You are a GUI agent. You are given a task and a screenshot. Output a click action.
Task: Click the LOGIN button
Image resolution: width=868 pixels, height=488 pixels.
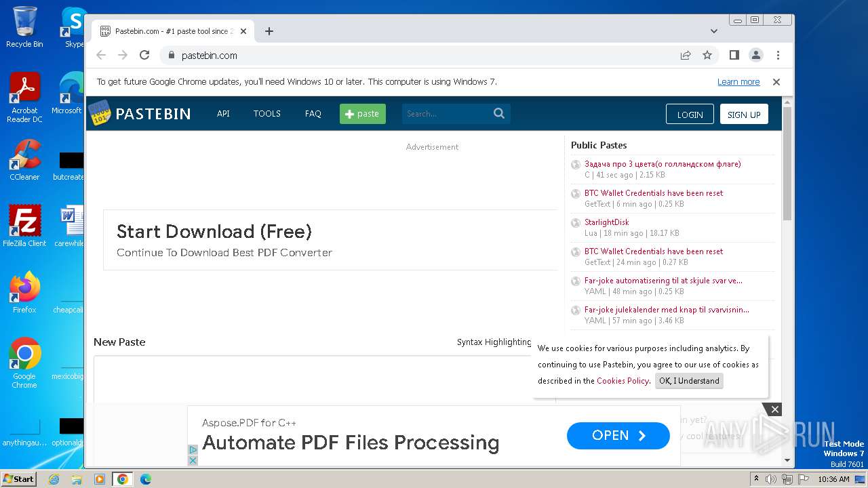690,115
